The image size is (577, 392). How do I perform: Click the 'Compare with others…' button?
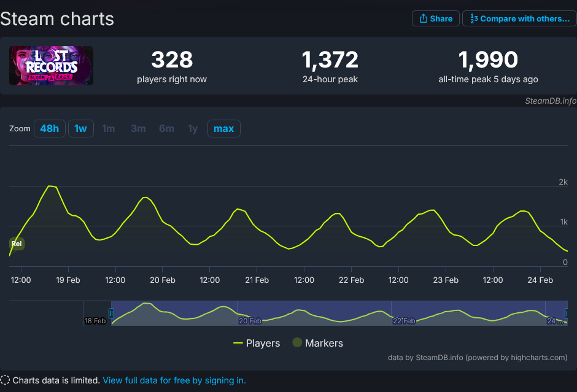click(519, 18)
